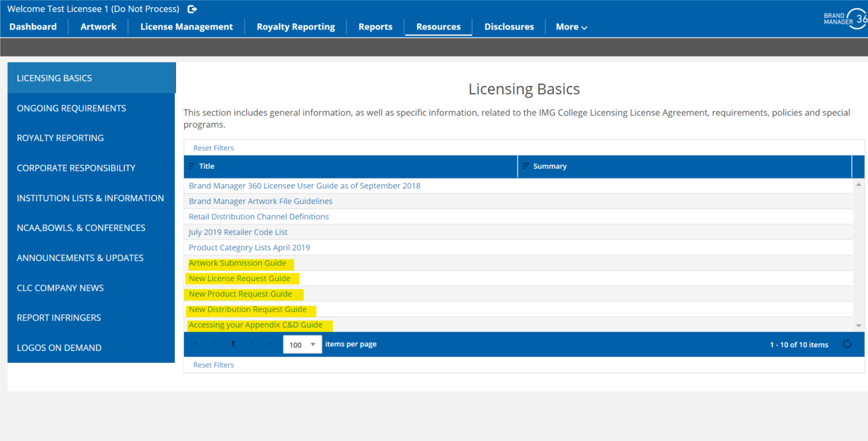
Task: Click bottom Reset Filters link
Action: pyautogui.click(x=213, y=365)
